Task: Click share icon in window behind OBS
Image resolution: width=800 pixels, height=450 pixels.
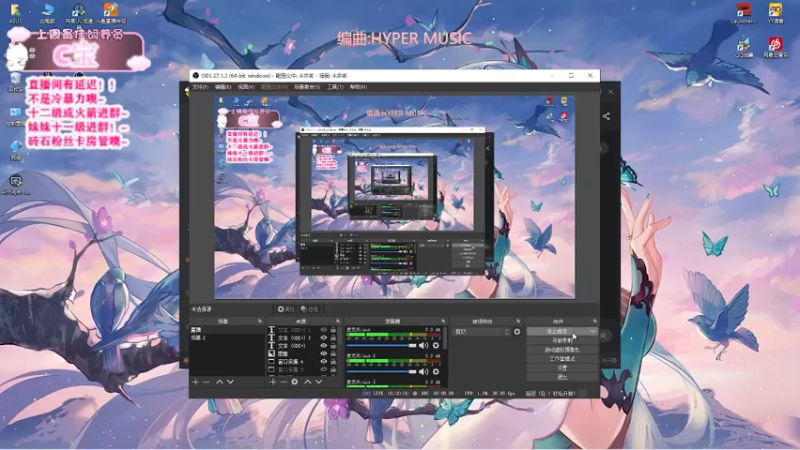Action: (x=606, y=116)
